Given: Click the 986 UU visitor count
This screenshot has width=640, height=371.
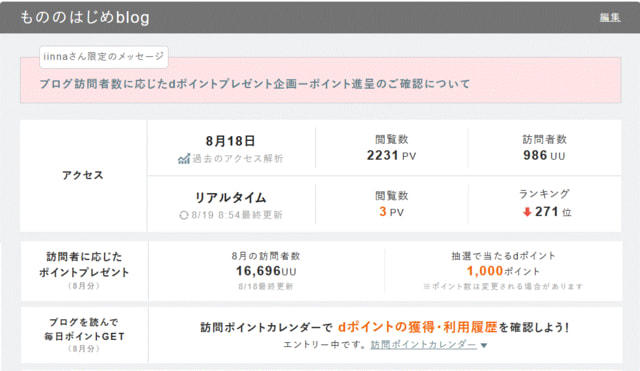Looking at the screenshot, I should coord(544,156).
